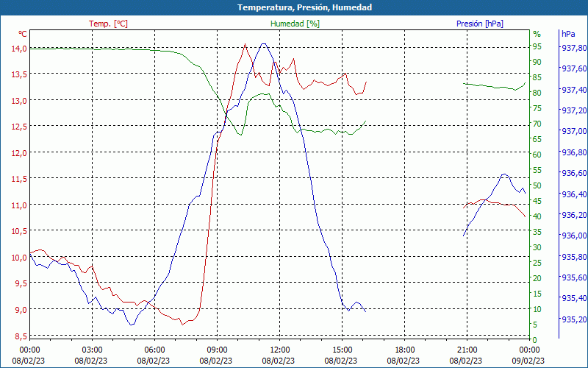Click temperature axis value 11,5
The width and height of the screenshot is (588, 368).
[21, 179]
